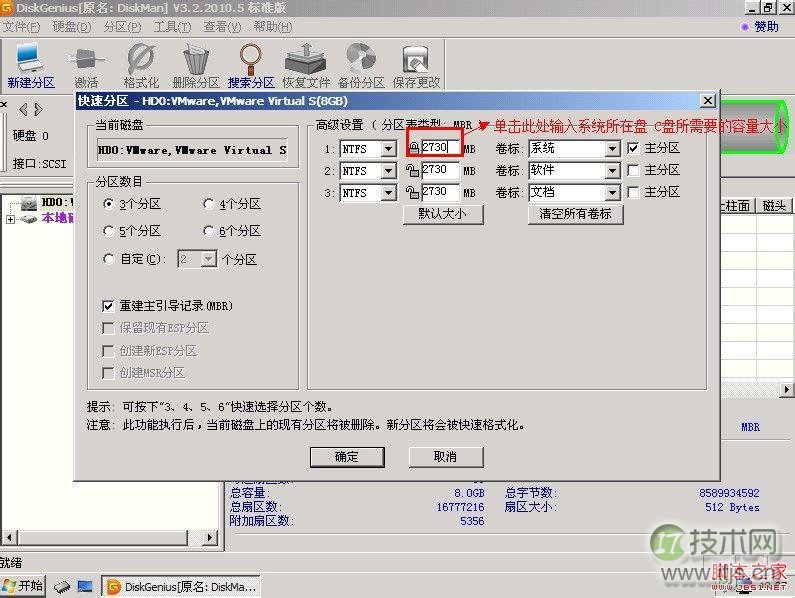Select the 6个分区 radio option
This screenshot has height=598, width=795.
point(208,231)
